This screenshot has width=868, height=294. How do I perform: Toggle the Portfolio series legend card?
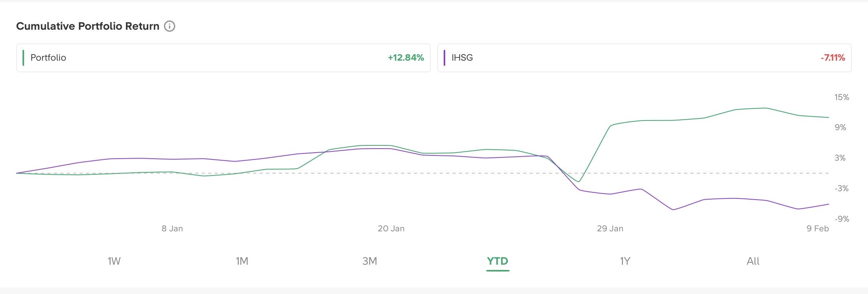(x=223, y=58)
